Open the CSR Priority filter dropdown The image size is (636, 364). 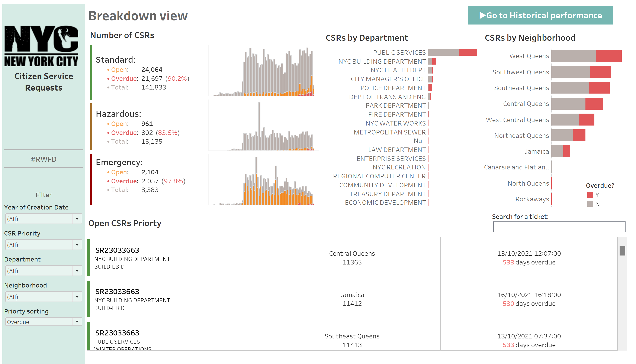tap(44, 245)
